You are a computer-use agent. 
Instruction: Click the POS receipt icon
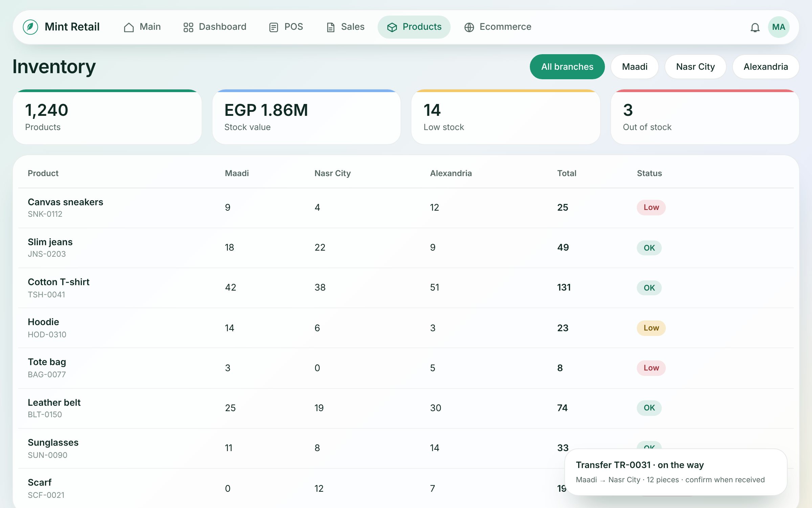coord(273,27)
